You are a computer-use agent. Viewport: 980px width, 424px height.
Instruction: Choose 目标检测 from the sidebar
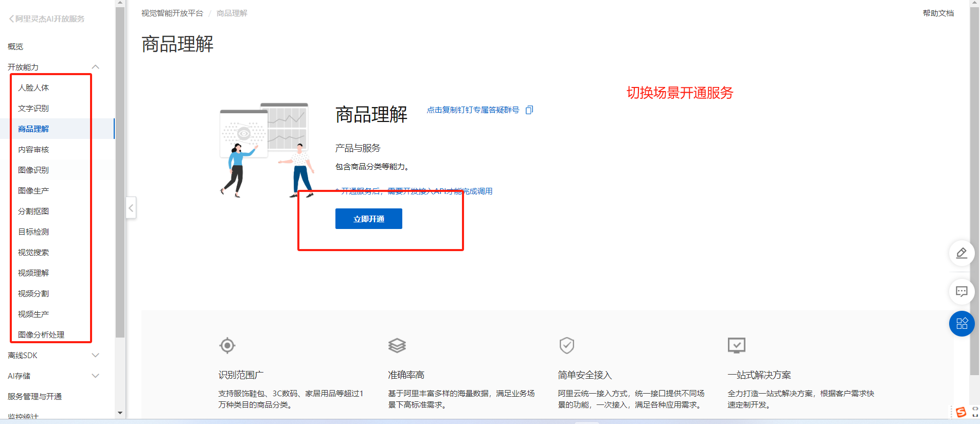(33, 232)
